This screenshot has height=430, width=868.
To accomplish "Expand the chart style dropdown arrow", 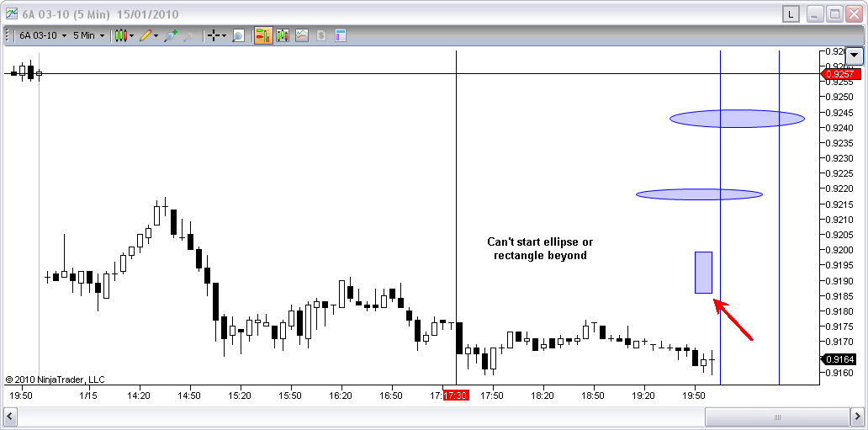I will [x=132, y=36].
